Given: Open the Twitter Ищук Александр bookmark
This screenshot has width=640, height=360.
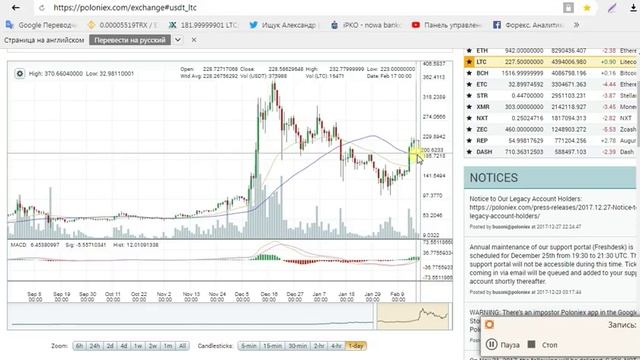Looking at the screenshot, I should (283, 25).
